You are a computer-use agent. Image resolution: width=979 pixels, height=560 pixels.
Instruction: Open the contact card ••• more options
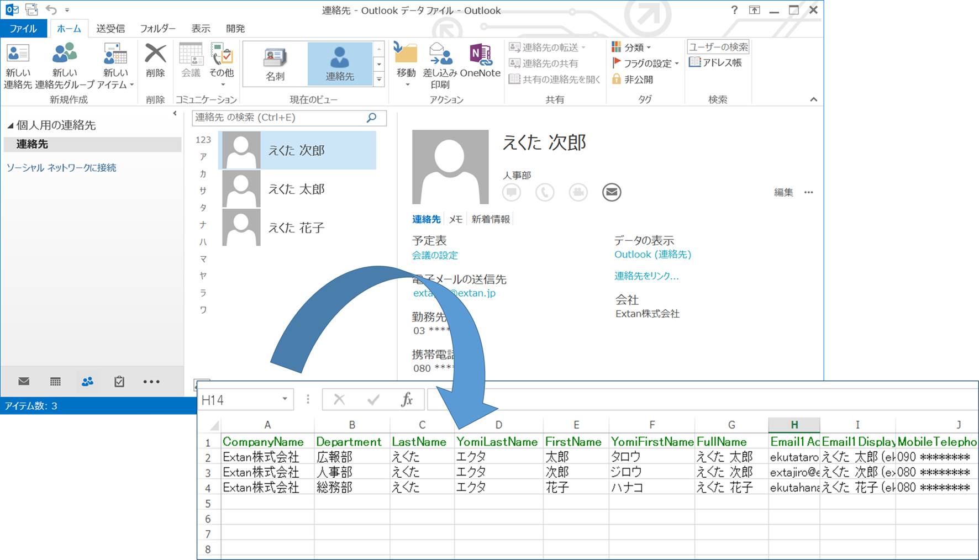coord(809,192)
